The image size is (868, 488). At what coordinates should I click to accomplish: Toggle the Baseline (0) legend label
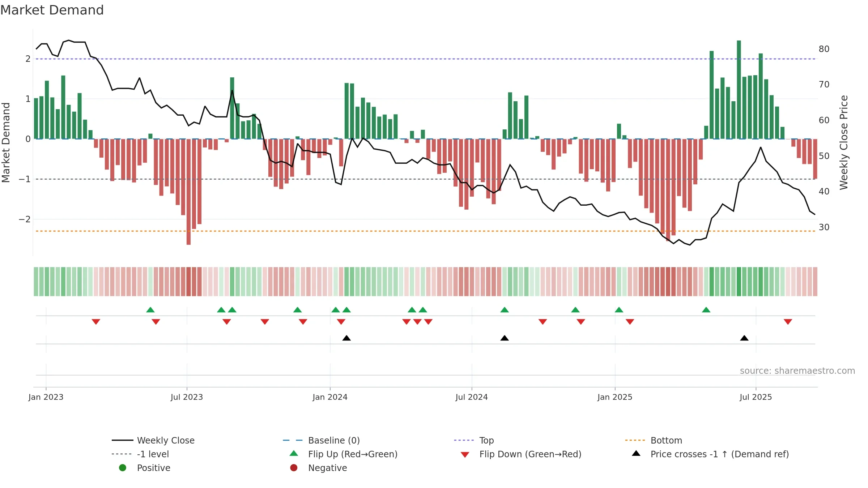(334, 440)
